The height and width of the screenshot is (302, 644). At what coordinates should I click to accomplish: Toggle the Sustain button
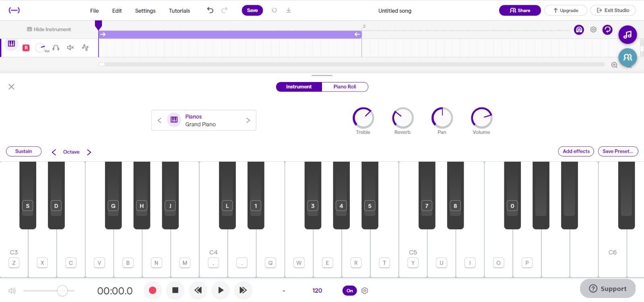[24, 151]
